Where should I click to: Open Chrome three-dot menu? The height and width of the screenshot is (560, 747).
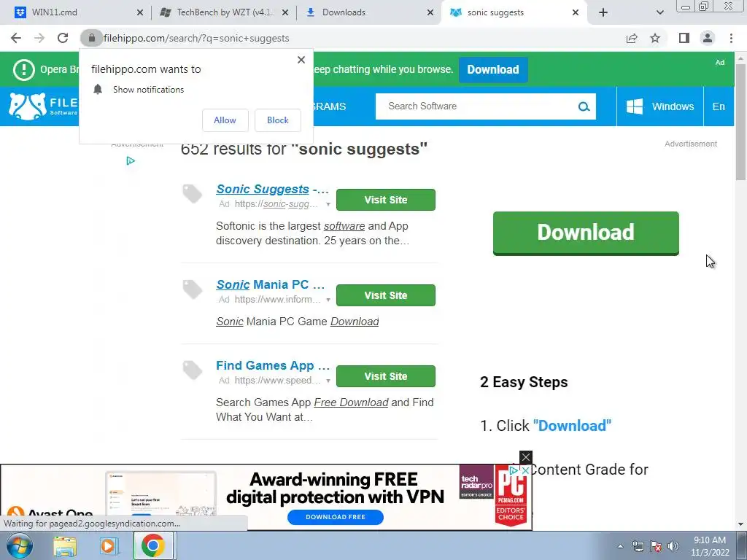(731, 38)
